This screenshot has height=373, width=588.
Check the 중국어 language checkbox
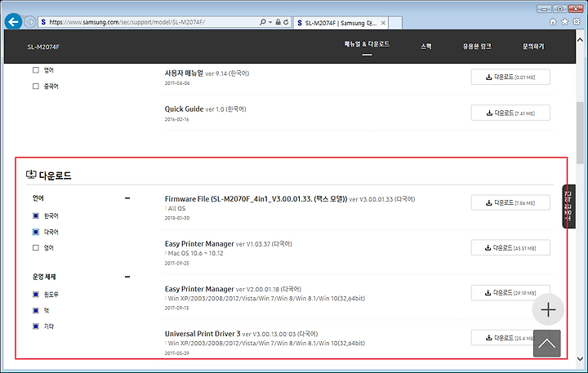[x=36, y=87]
